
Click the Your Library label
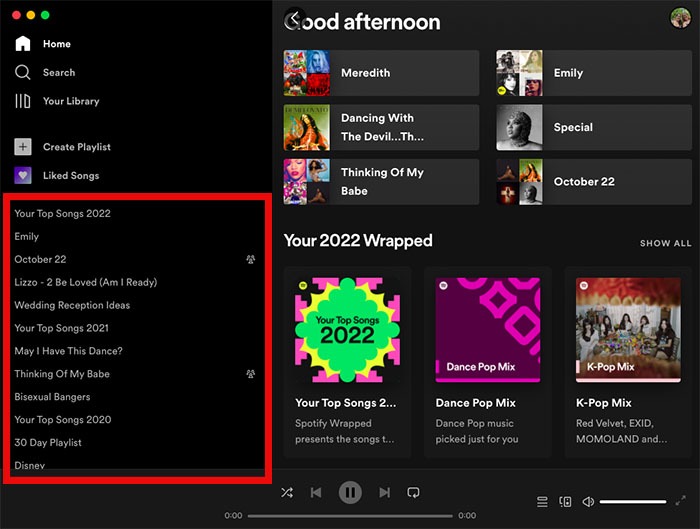(x=71, y=101)
